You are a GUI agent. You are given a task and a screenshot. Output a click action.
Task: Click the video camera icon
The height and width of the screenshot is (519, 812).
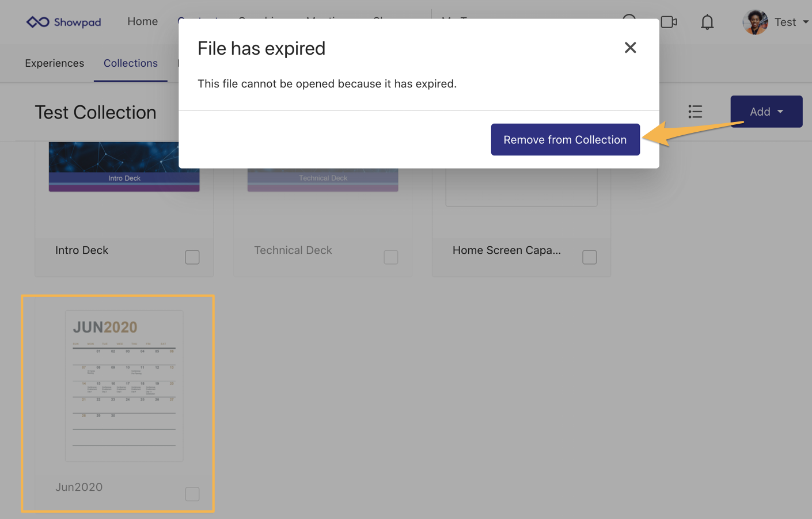[x=668, y=22]
